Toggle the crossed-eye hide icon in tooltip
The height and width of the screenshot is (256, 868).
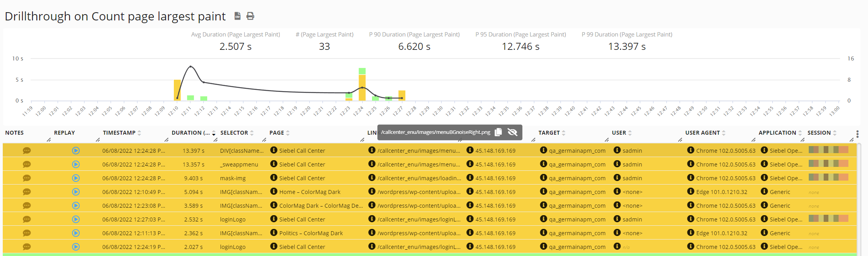coord(512,132)
